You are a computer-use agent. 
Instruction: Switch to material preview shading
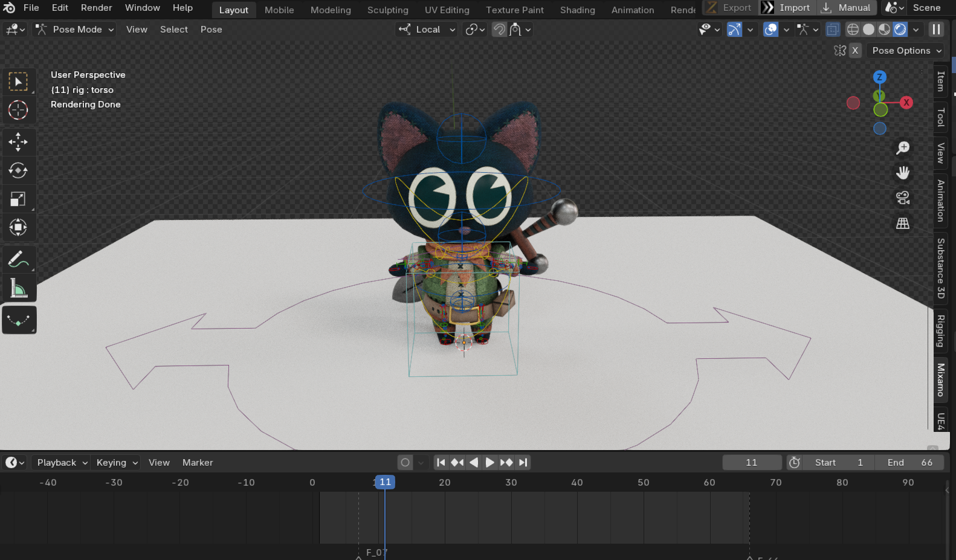click(x=884, y=30)
